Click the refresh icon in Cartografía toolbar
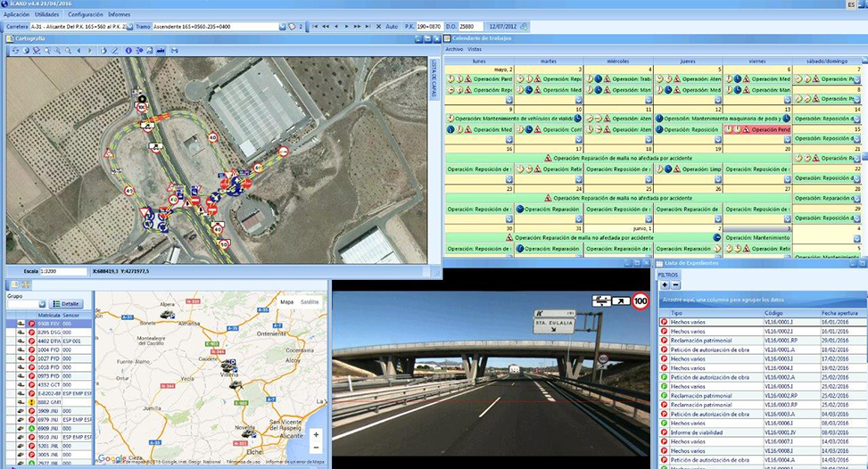Viewport: 868px width, 469px height. click(14, 51)
